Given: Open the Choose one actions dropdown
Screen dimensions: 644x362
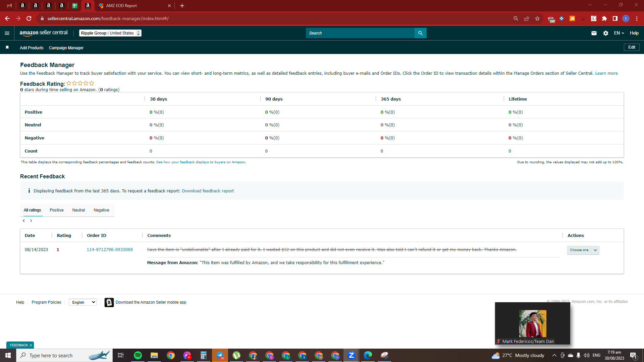Looking at the screenshot, I should (x=583, y=250).
